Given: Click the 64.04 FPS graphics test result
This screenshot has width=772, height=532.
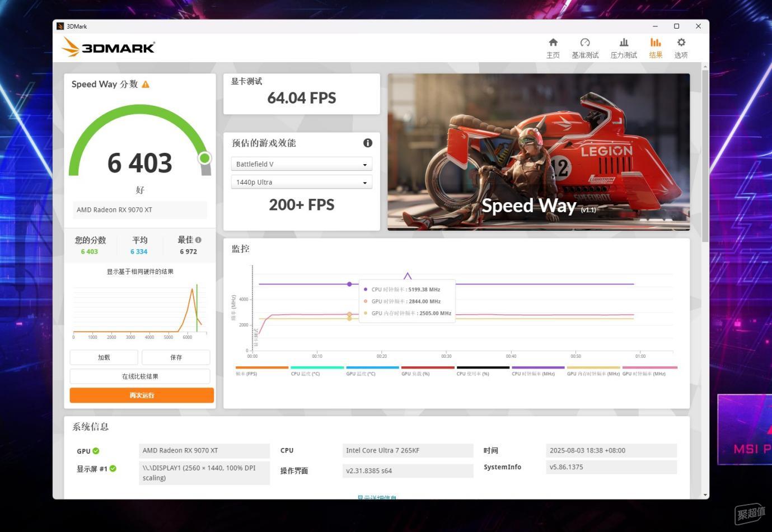Looking at the screenshot, I should [x=302, y=98].
